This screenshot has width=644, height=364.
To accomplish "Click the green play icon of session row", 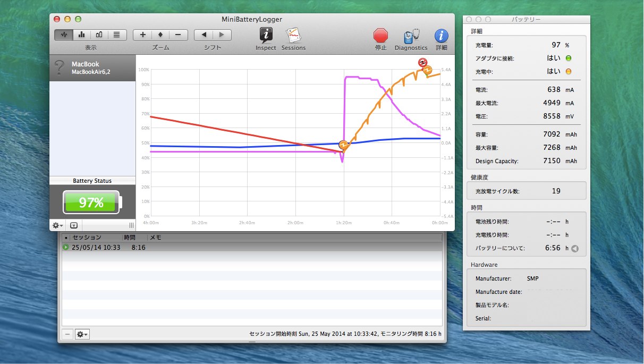I will (66, 247).
